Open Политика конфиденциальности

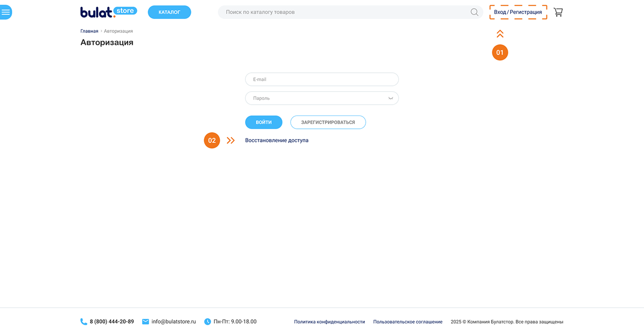click(329, 322)
